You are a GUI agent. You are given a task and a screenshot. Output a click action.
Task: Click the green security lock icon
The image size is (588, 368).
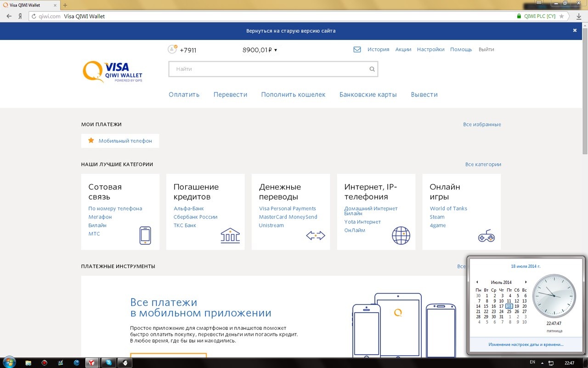pyautogui.click(x=519, y=16)
